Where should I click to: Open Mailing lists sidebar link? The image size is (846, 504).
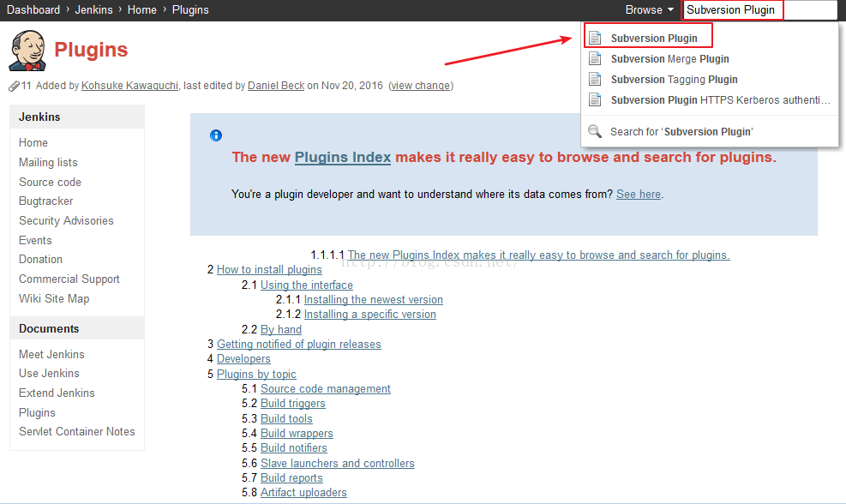pos(48,162)
